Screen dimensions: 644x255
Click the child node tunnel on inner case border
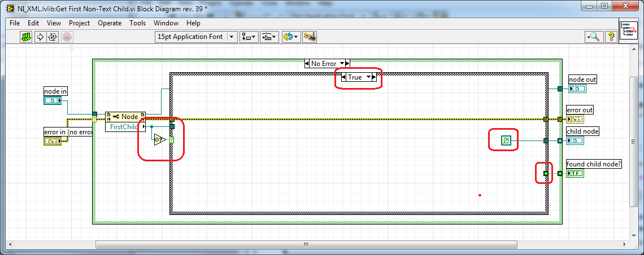tap(546, 140)
